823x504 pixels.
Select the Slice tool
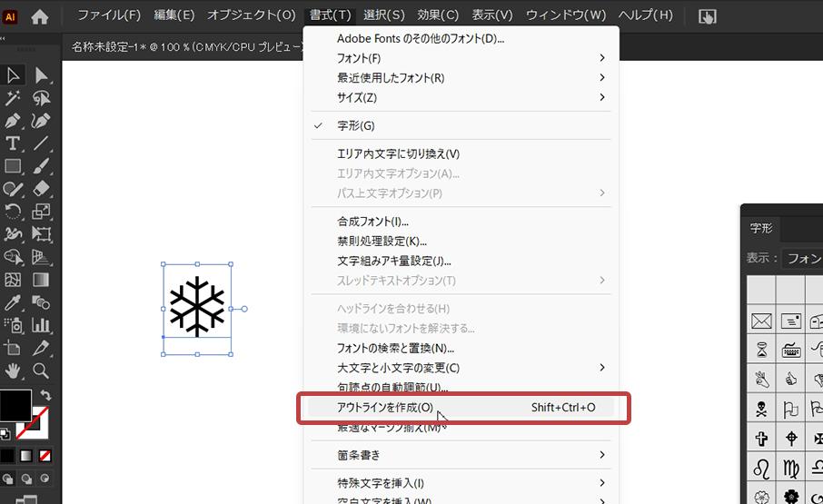click(x=41, y=348)
